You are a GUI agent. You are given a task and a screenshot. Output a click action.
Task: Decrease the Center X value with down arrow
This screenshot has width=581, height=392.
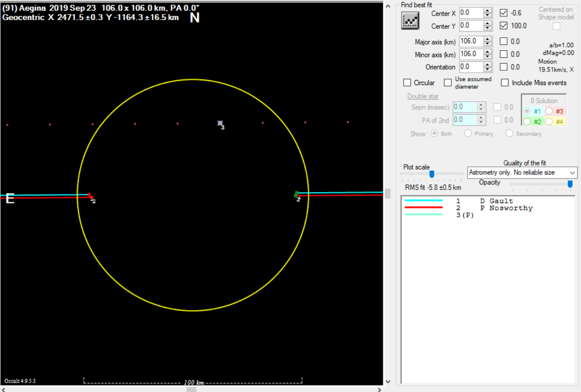(488, 16)
